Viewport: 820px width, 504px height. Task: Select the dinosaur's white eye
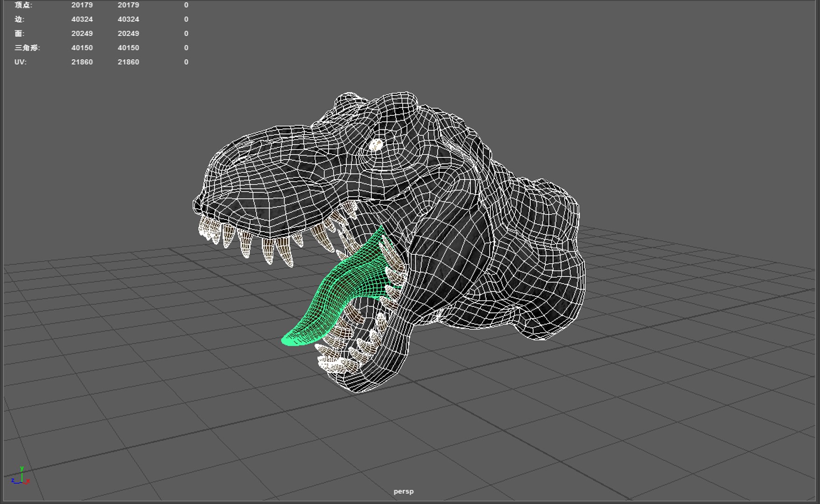[x=375, y=145]
